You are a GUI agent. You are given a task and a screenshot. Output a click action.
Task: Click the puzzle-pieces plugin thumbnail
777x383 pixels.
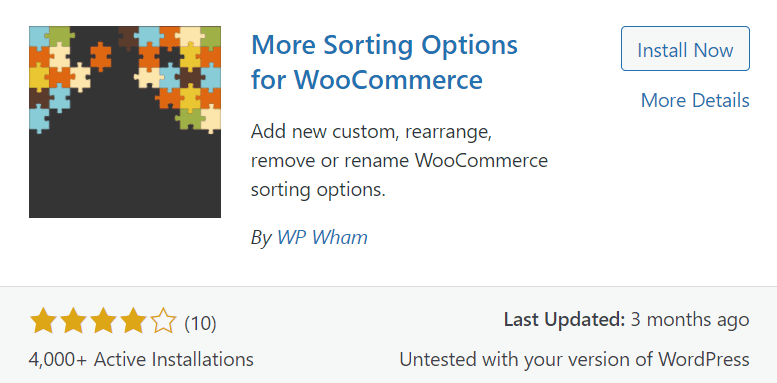pos(125,122)
